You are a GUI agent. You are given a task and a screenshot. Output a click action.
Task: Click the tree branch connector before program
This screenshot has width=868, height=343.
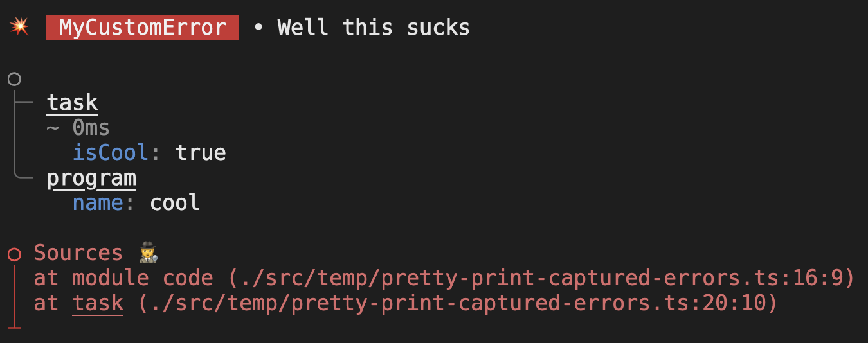(x=24, y=177)
